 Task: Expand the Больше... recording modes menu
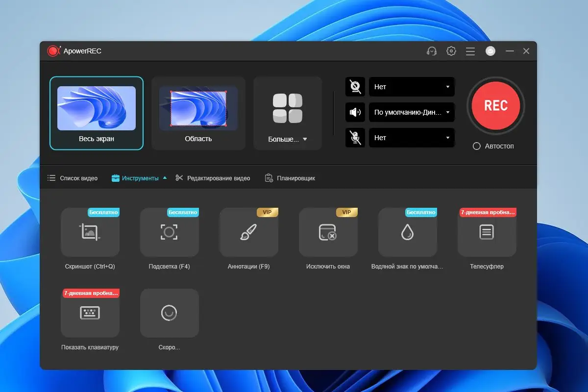[288, 113]
